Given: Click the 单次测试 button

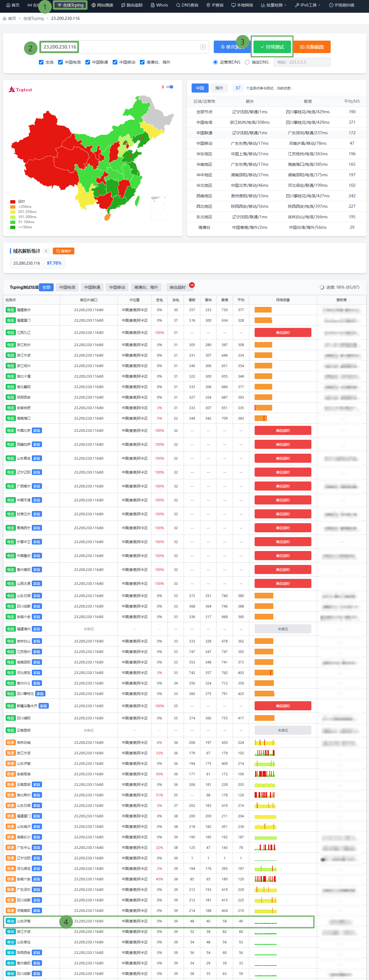Looking at the screenshot, I should 232,47.
